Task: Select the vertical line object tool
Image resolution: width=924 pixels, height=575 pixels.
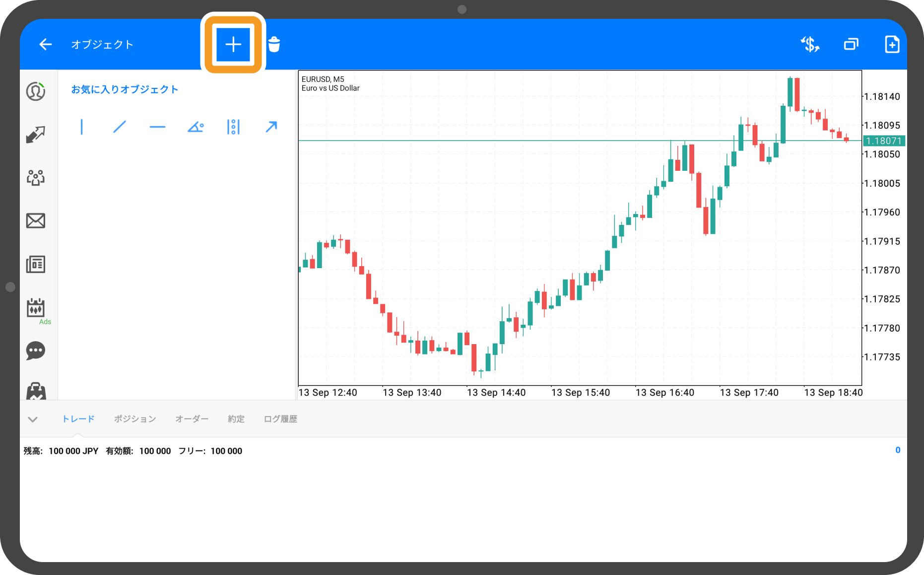Action: click(x=82, y=127)
